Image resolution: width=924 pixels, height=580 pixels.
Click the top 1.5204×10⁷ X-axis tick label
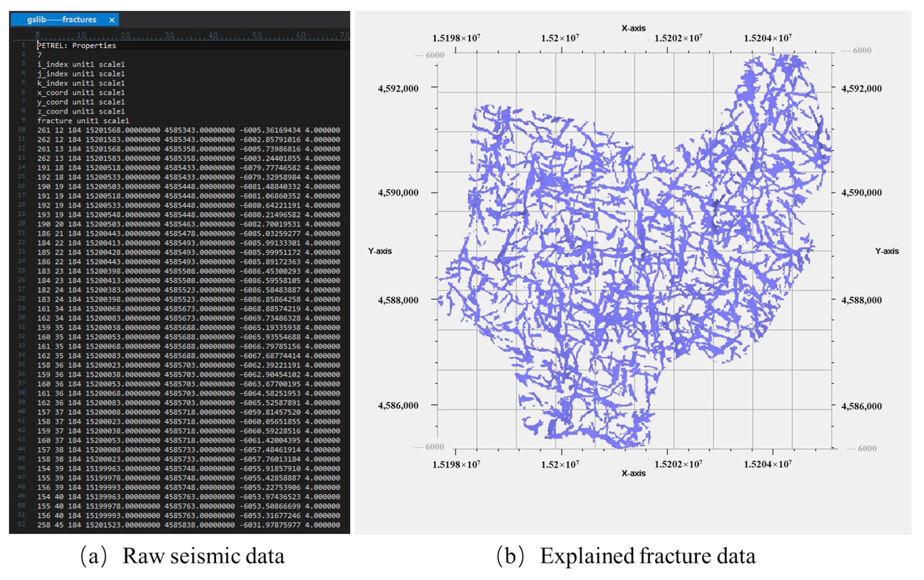tap(768, 38)
